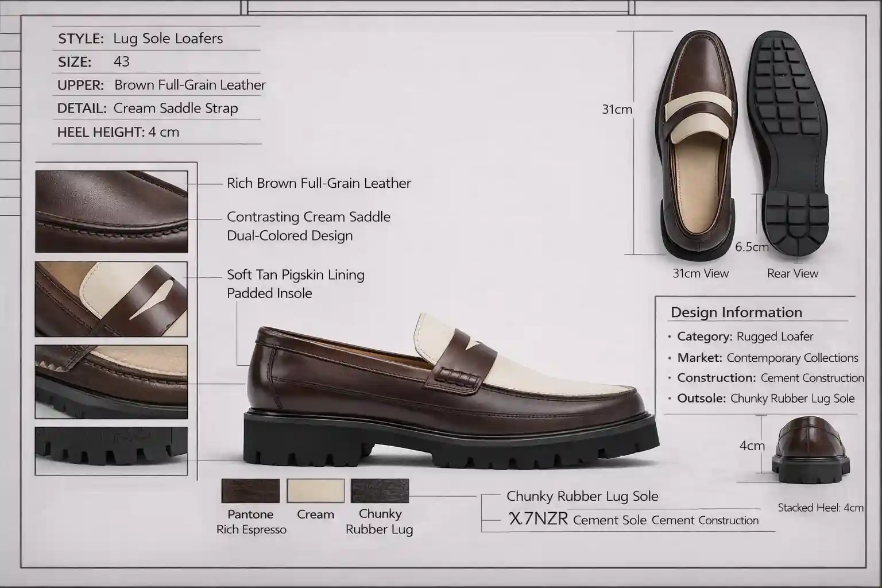Click the 'Cement Sole' text
Image resolution: width=882 pixels, height=588 pixels.
click(x=610, y=520)
